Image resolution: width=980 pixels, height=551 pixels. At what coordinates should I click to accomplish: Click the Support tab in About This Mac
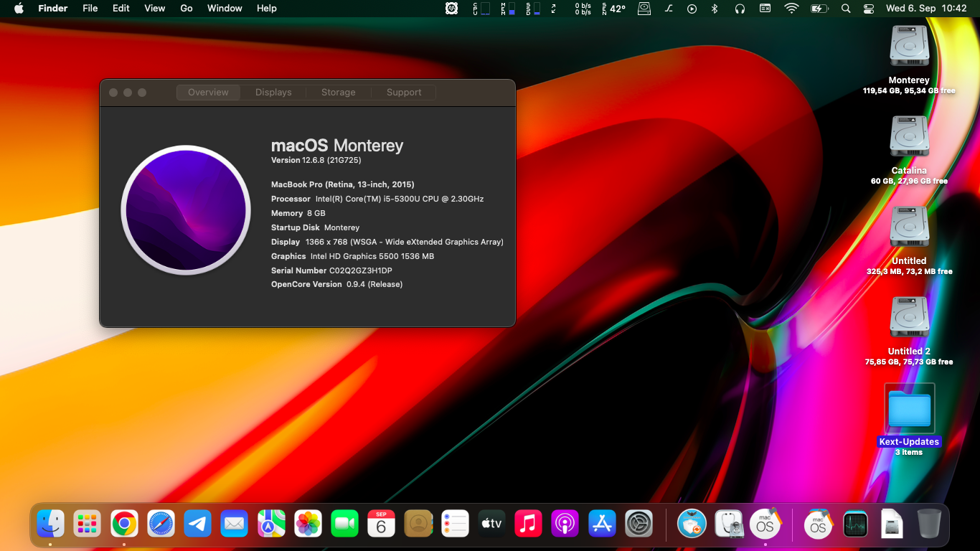tap(404, 92)
